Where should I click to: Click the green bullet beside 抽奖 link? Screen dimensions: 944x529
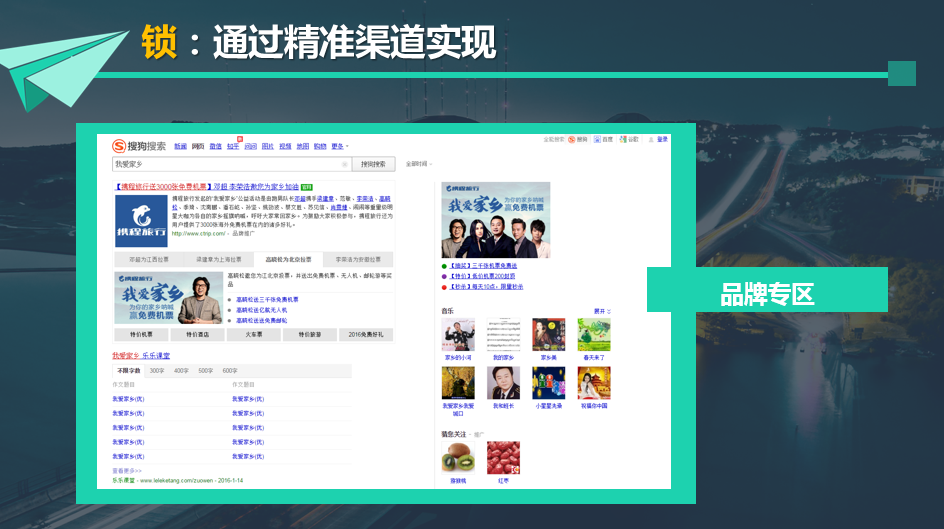[x=444, y=266]
